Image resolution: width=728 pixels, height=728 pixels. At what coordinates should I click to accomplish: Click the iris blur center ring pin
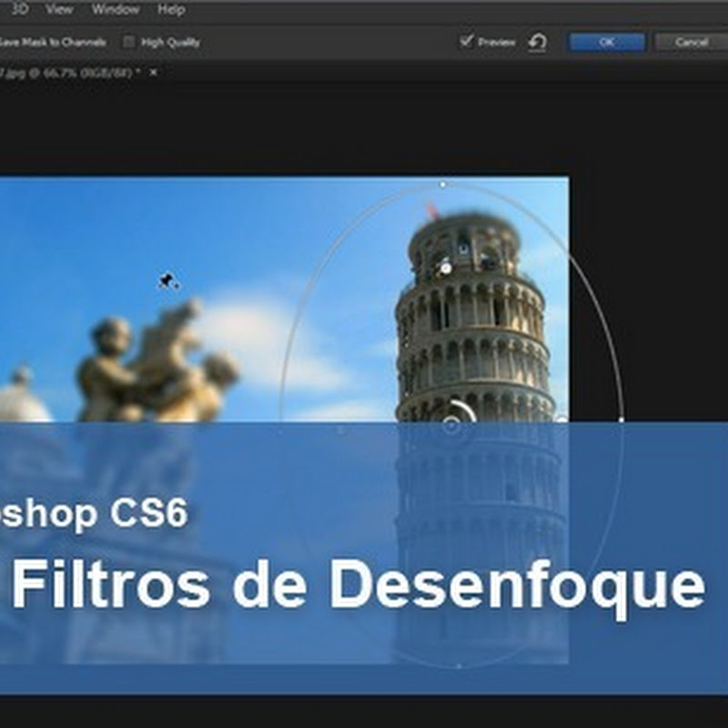[450, 425]
